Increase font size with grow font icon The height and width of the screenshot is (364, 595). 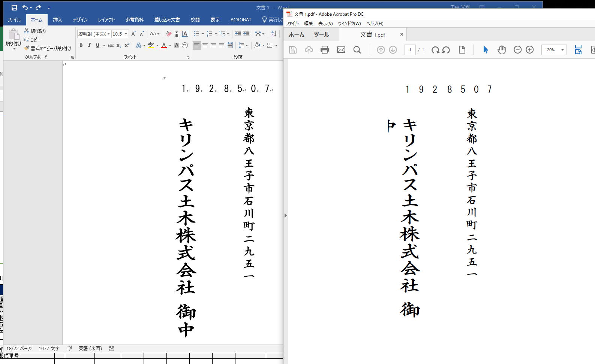[x=133, y=34]
